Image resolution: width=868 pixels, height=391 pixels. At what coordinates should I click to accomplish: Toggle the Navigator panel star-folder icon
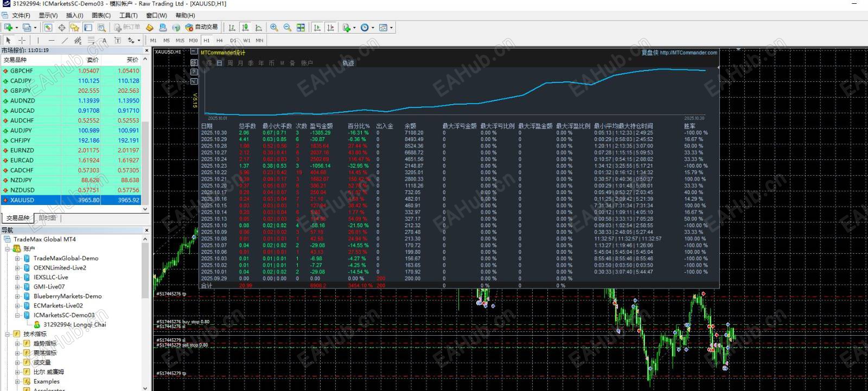pyautogui.click(x=75, y=27)
